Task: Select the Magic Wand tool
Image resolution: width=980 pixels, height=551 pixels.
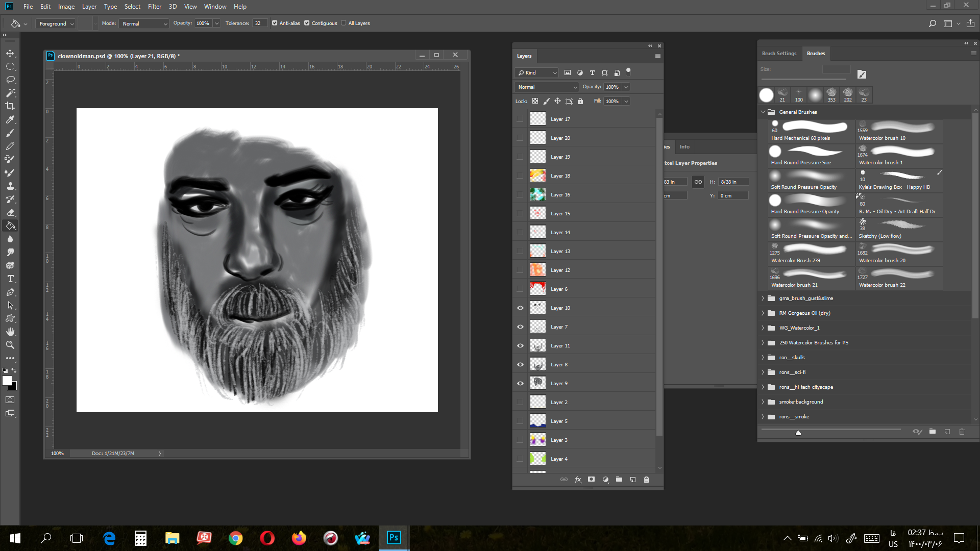Action: coord(10,93)
